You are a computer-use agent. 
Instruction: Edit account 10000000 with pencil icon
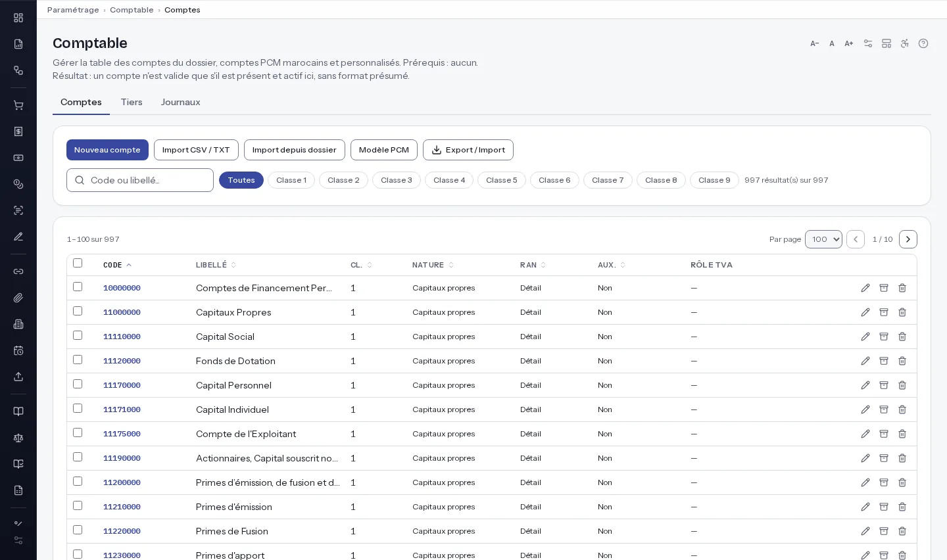(x=865, y=288)
